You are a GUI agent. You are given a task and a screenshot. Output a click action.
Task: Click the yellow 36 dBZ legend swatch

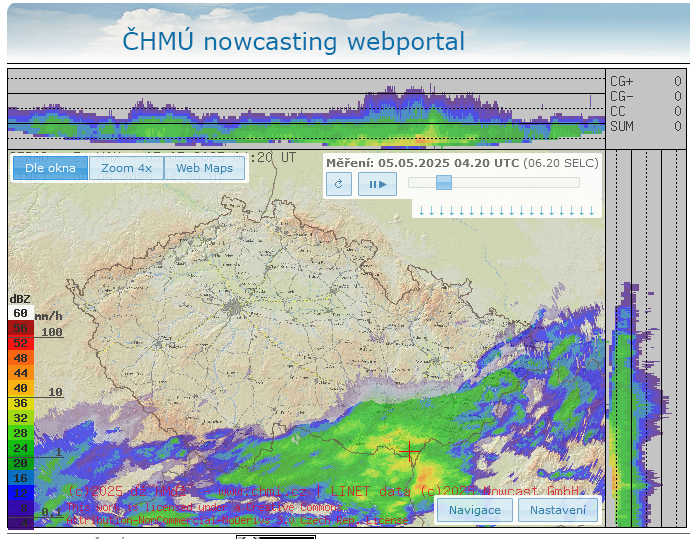pos(21,403)
